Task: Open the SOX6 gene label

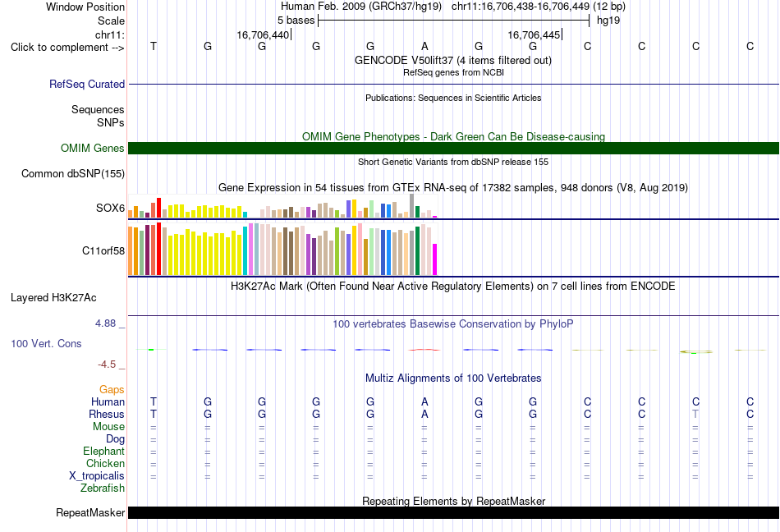Action: click(111, 208)
